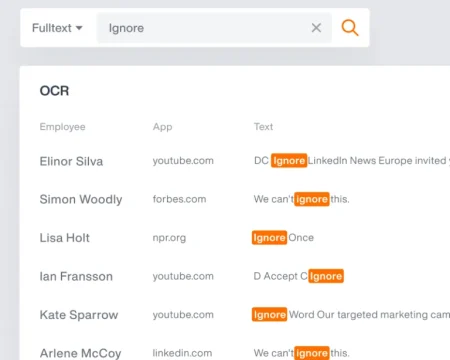Click youtube.com in Elinor Silva row
The image size is (450, 360).
click(183, 161)
